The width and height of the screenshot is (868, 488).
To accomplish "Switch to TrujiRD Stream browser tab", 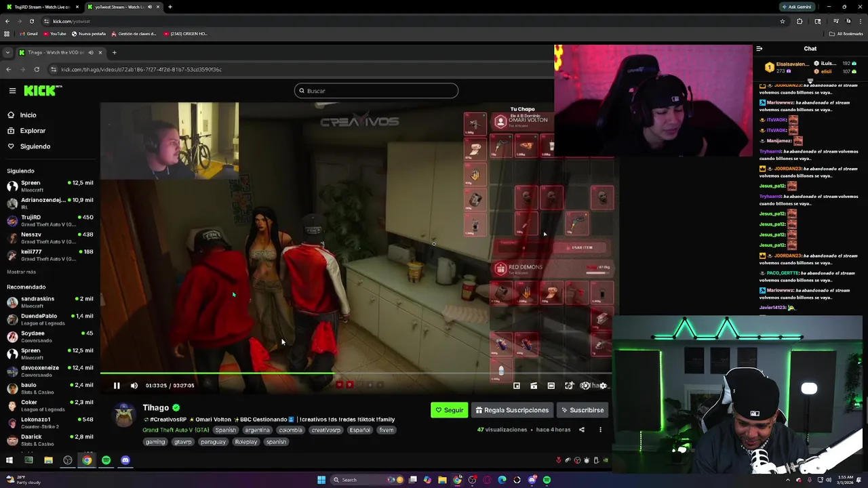I will (x=42, y=7).
